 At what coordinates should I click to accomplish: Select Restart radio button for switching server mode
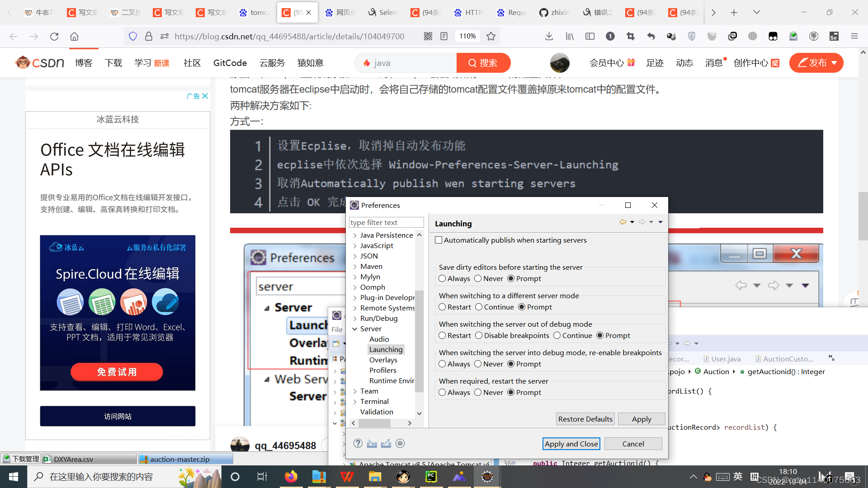442,307
